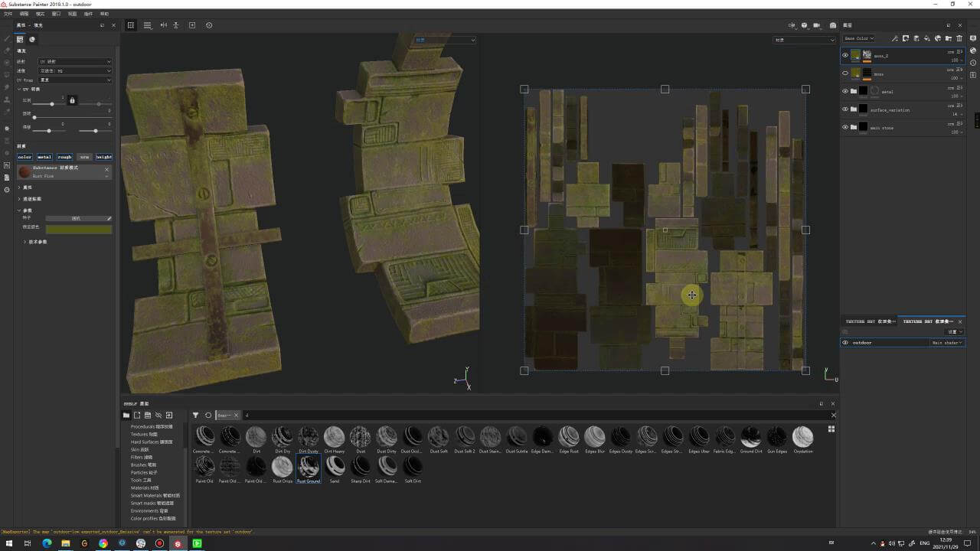Click the add fill layer bucket icon
Screen dimensions: 980x551
(x=927, y=38)
